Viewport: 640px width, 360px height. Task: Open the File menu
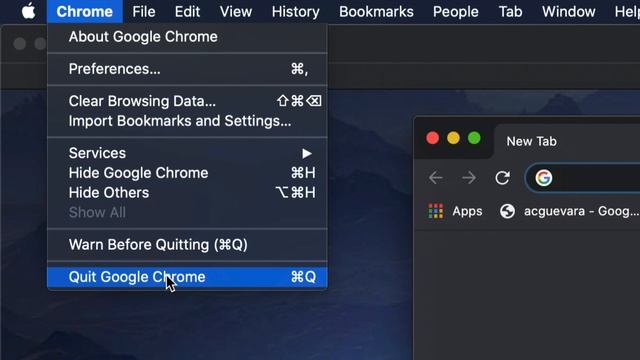144,11
